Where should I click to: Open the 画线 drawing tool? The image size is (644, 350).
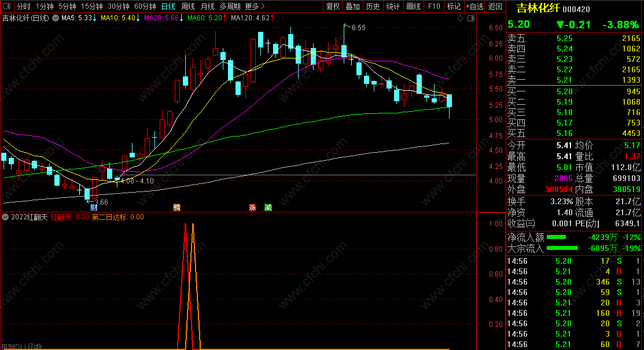pyautogui.click(x=413, y=6)
